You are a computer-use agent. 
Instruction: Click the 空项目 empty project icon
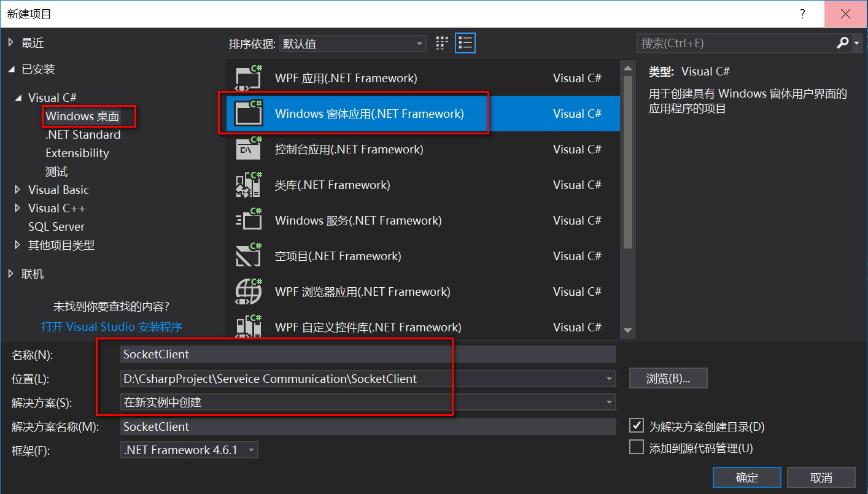tap(249, 256)
